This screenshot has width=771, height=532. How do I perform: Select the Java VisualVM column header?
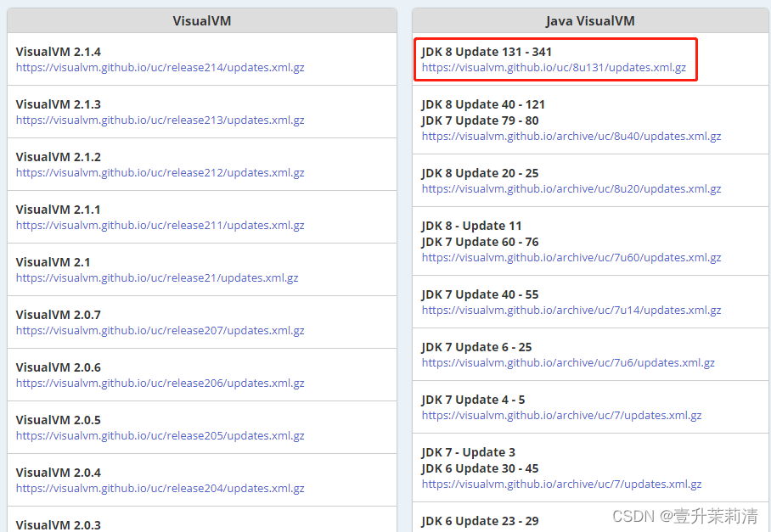pyautogui.click(x=590, y=20)
